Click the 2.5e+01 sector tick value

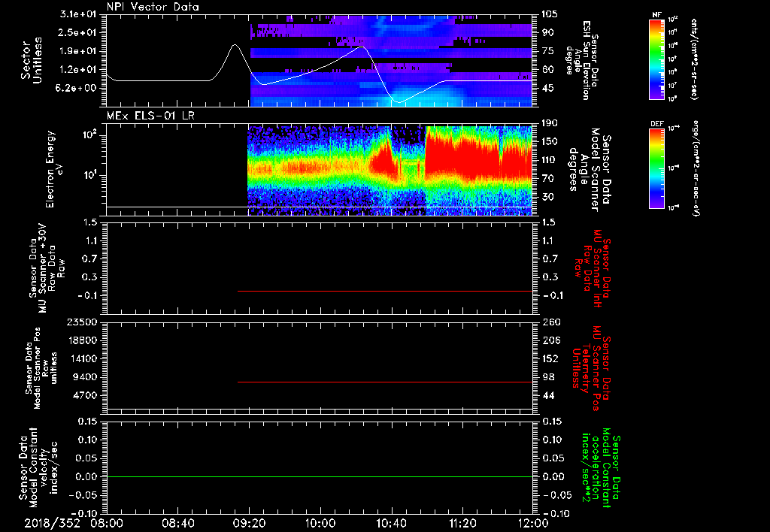(x=78, y=32)
